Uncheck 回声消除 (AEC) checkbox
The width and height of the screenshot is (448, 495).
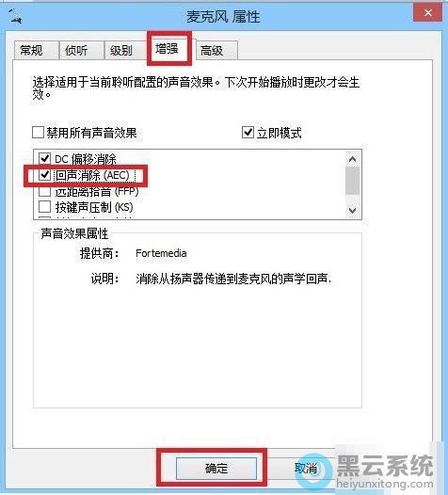click(x=44, y=175)
